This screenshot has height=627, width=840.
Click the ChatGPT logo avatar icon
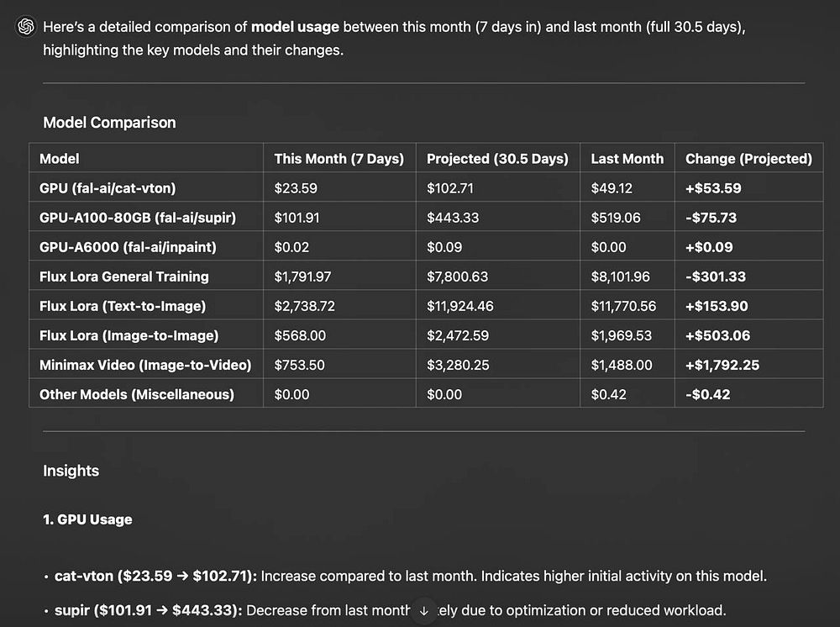pos(25,27)
